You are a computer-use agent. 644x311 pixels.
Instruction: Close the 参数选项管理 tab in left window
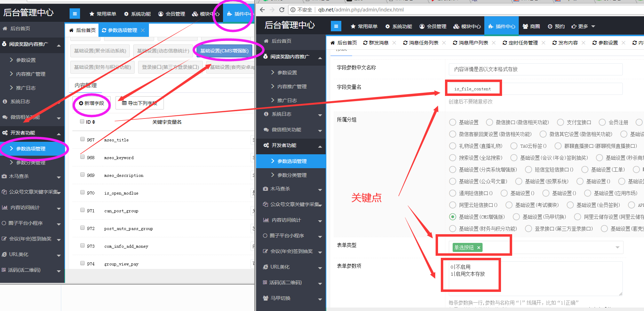coord(143,30)
